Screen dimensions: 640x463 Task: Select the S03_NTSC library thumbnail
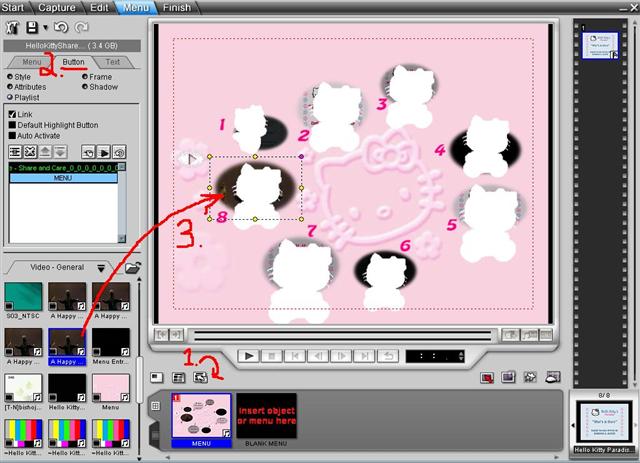(x=23, y=297)
